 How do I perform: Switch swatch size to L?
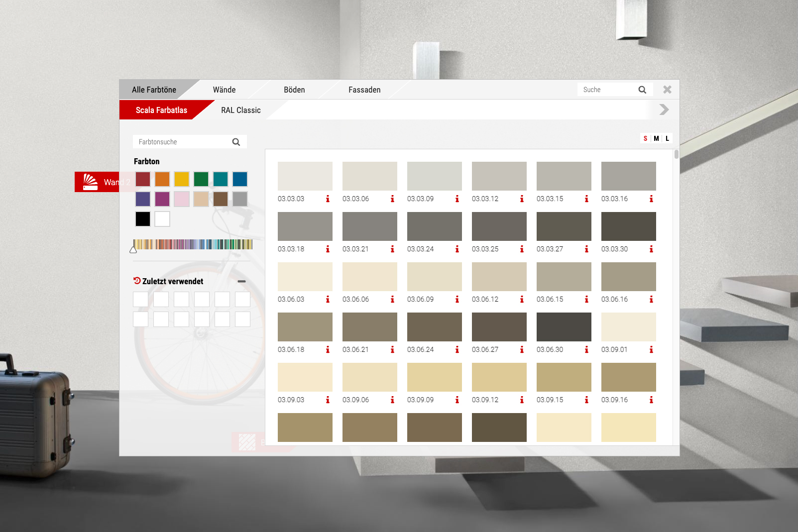pos(667,138)
